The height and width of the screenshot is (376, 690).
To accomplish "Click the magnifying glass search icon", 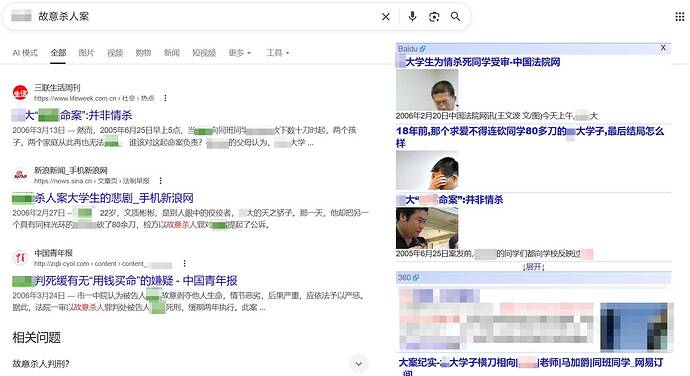I will tap(455, 17).
